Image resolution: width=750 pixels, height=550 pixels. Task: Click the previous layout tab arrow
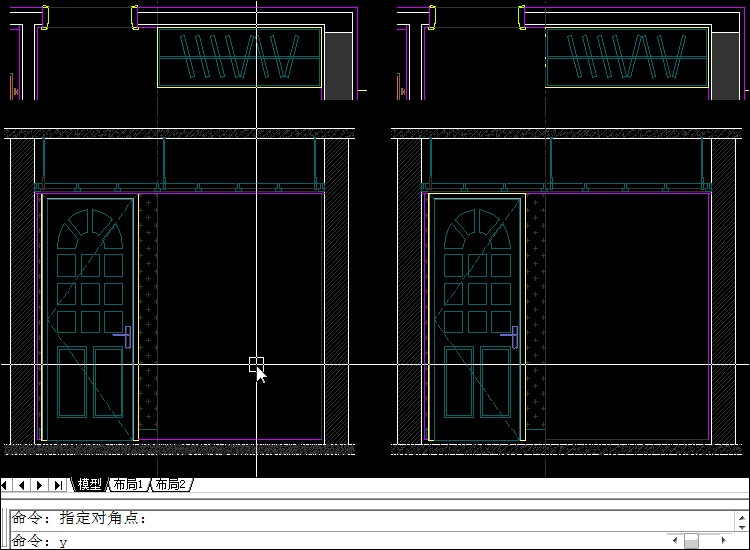click(x=23, y=485)
